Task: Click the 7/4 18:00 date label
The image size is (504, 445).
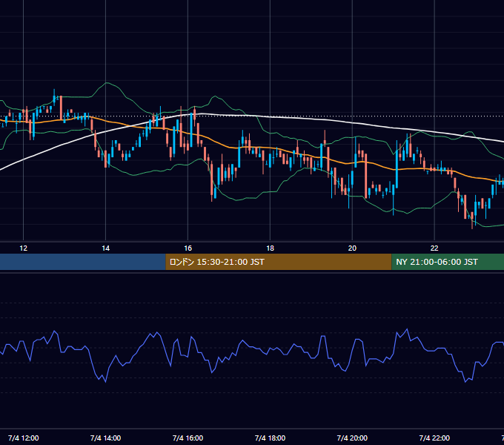Action: point(270,438)
